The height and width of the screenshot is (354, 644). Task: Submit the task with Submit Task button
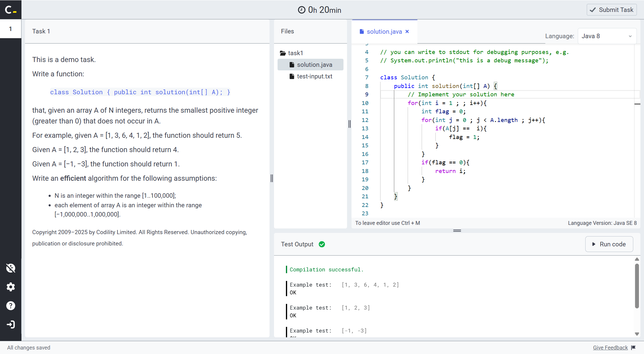coord(612,10)
